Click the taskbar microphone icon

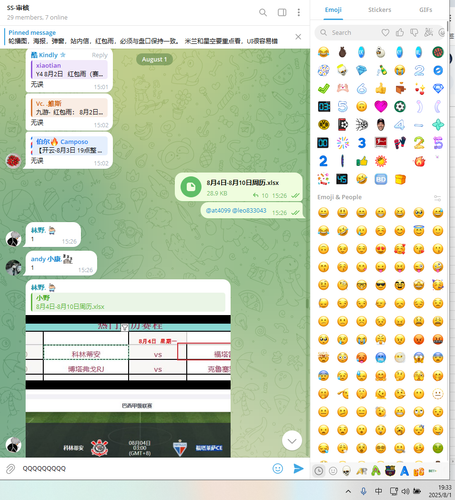[363, 491]
